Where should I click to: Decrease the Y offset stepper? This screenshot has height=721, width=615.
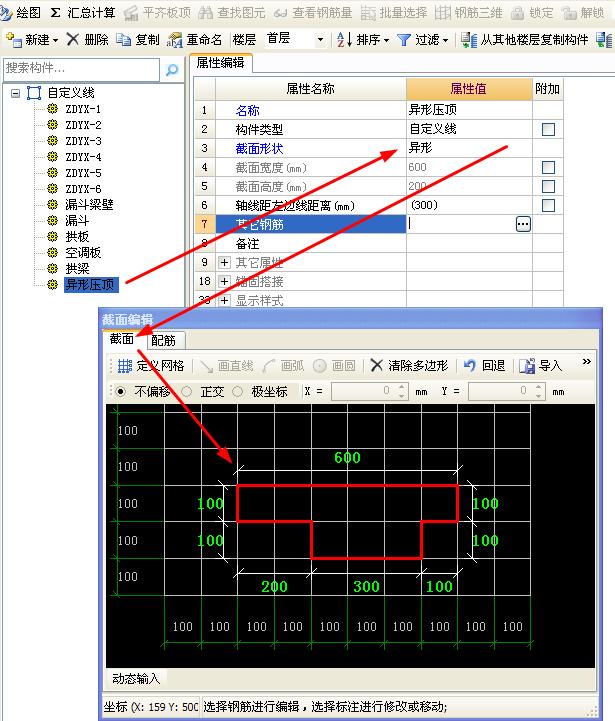point(539,396)
